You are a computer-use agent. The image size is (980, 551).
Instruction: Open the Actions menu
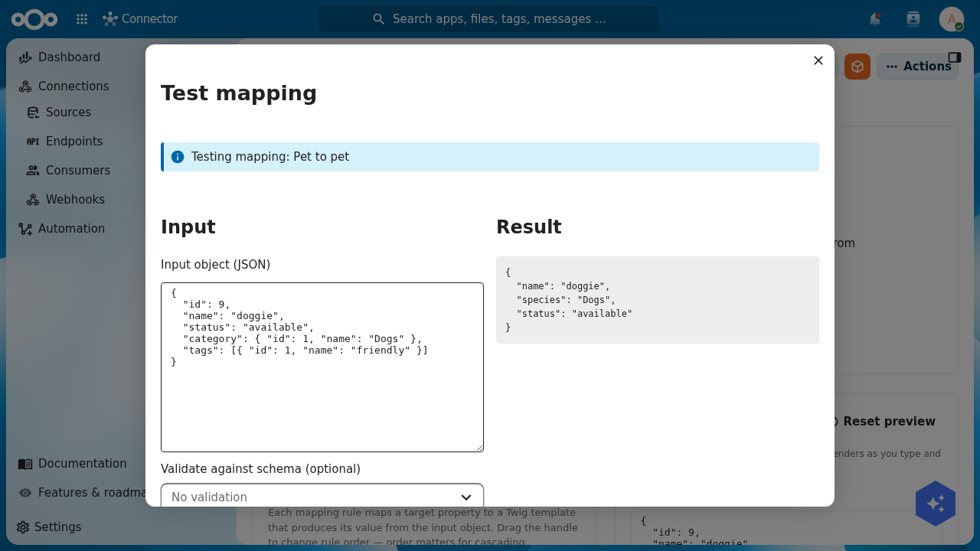(917, 67)
